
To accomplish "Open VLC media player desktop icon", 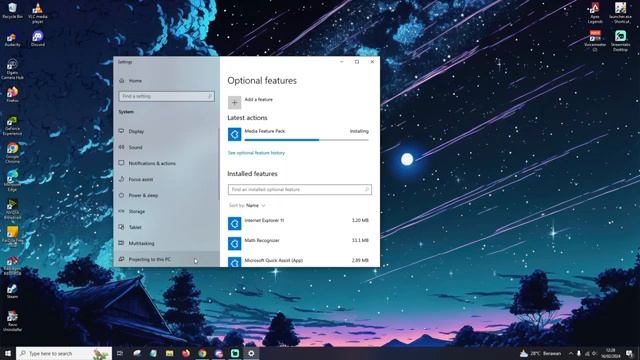I will (x=38, y=12).
